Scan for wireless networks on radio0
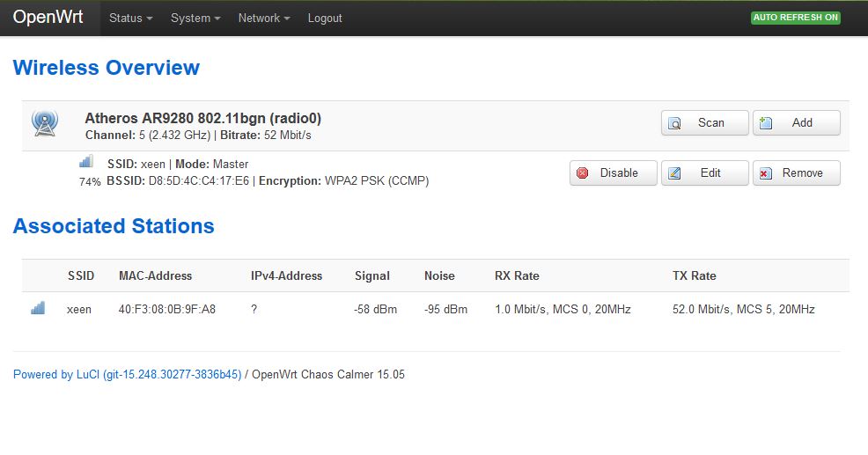Viewport: 868px width, 455px height. (704, 123)
